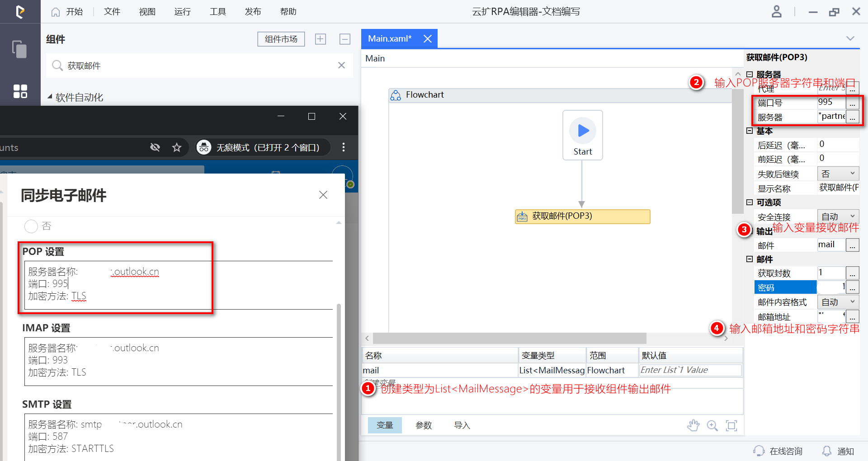This screenshot has height=461, width=868.
Task: Click the 获取邮件 search input field
Action: coord(199,66)
